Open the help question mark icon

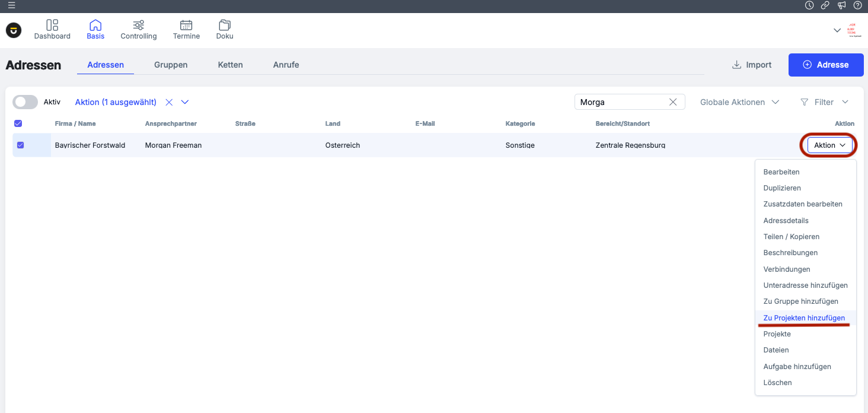(857, 5)
